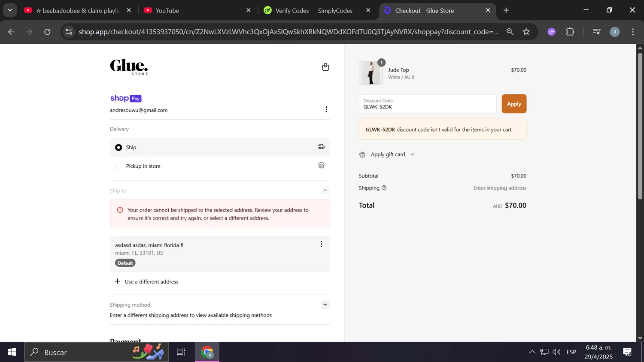The width and height of the screenshot is (644, 362).
Task: Select the Checkout - Glue Store tab
Action: (x=437, y=10)
